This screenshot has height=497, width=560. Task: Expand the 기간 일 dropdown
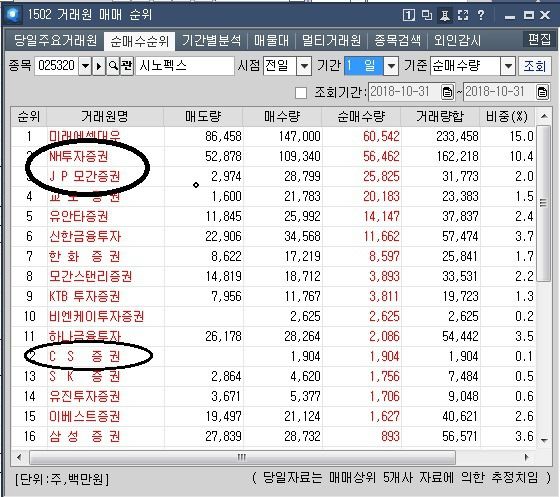pyautogui.click(x=391, y=66)
